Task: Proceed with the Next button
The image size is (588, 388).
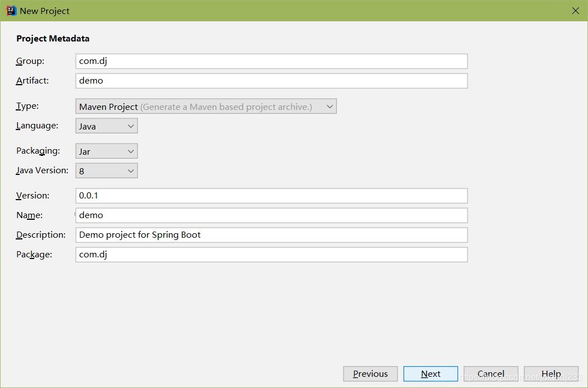Action: (x=430, y=374)
